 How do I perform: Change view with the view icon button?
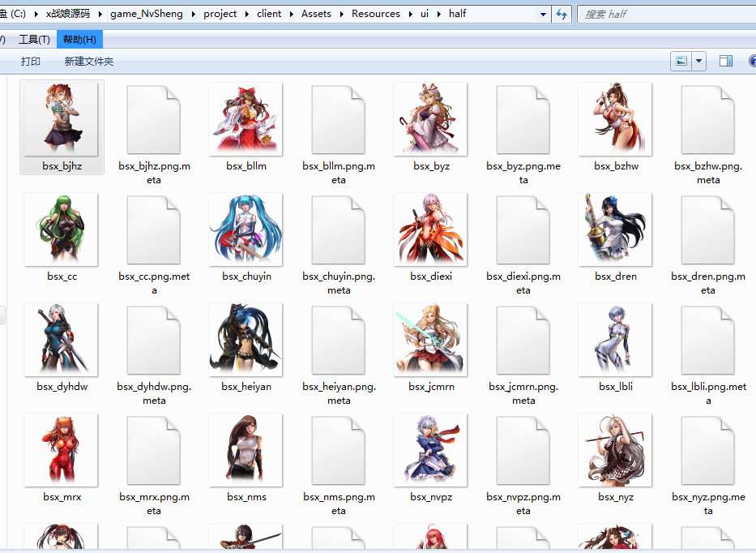(x=681, y=61)
